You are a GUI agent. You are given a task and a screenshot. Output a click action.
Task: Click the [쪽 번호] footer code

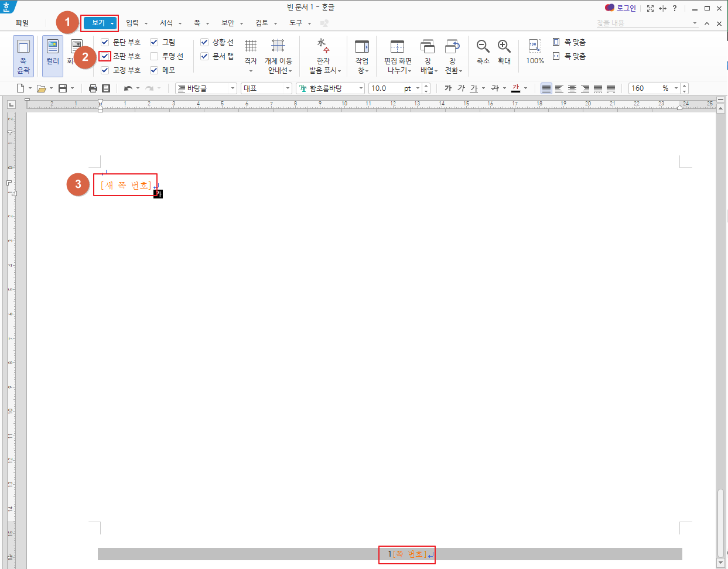(409, 554)
